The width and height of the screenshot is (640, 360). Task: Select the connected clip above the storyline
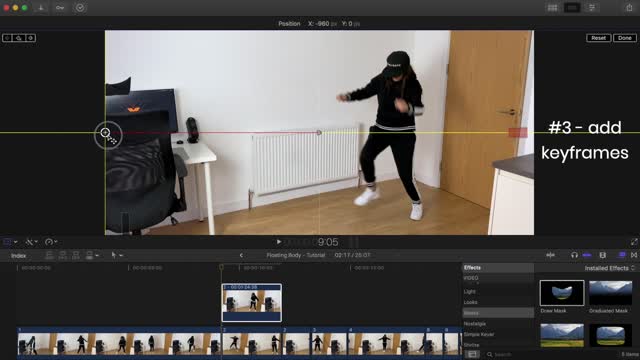(251, 302)
